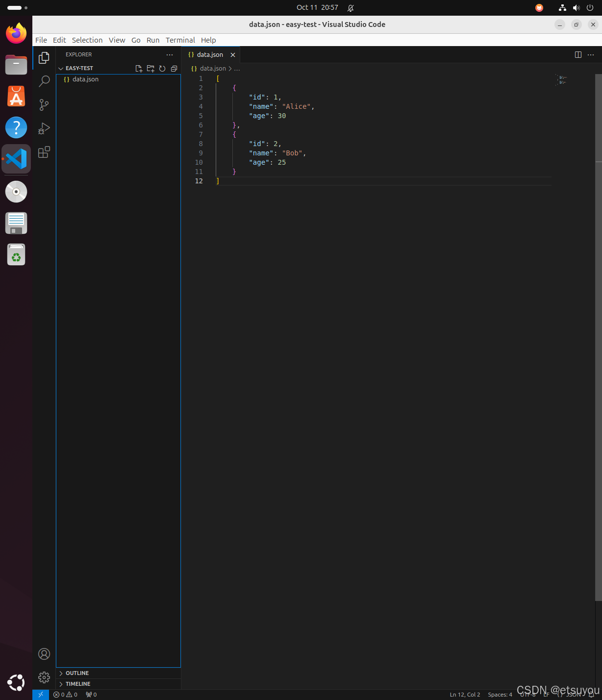Open the Extensions view

pos(44,152)
